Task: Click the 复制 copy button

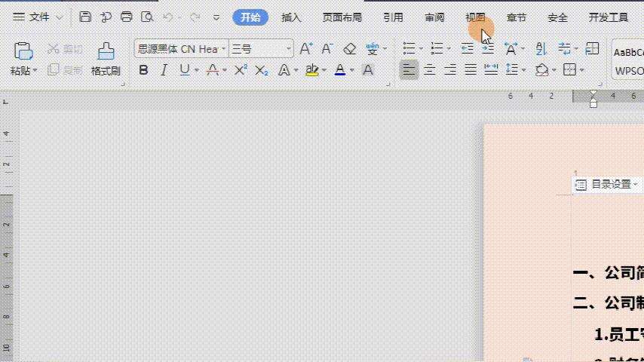Action: tap(65, 70)
